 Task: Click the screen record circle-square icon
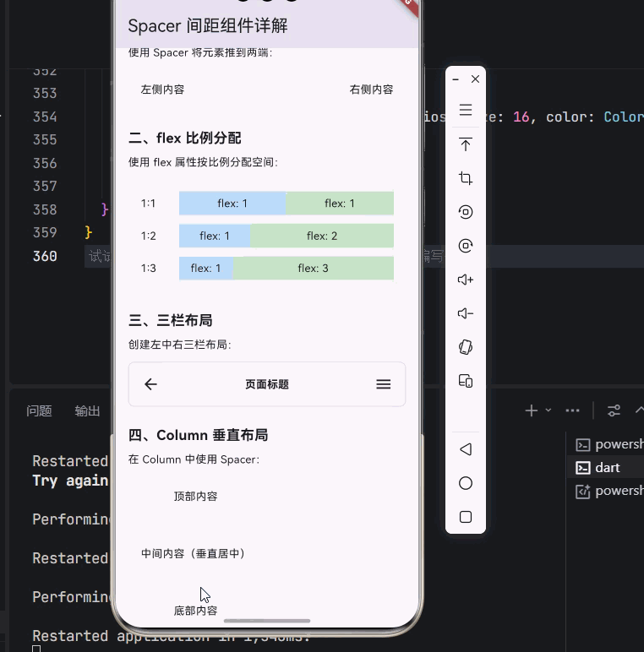pos(466,212)
